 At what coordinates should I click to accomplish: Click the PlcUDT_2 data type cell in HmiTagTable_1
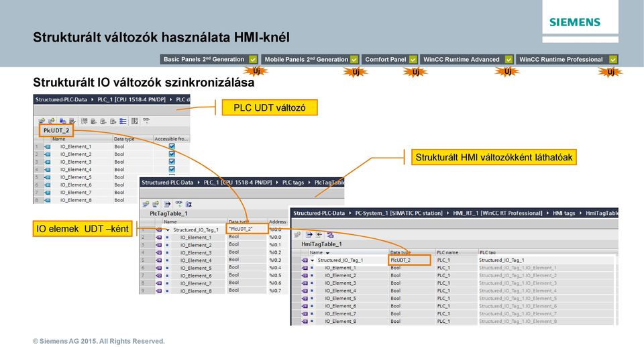409,260
